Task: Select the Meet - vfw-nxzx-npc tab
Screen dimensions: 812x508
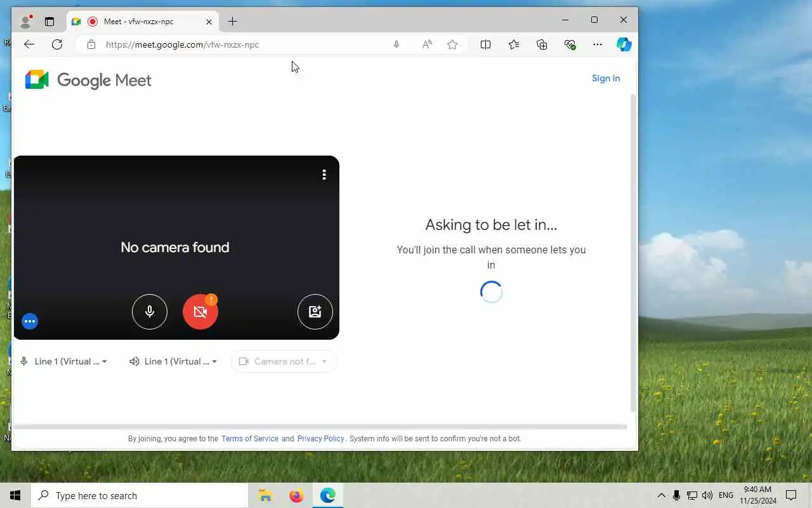Action: click(x=143, y=22)
